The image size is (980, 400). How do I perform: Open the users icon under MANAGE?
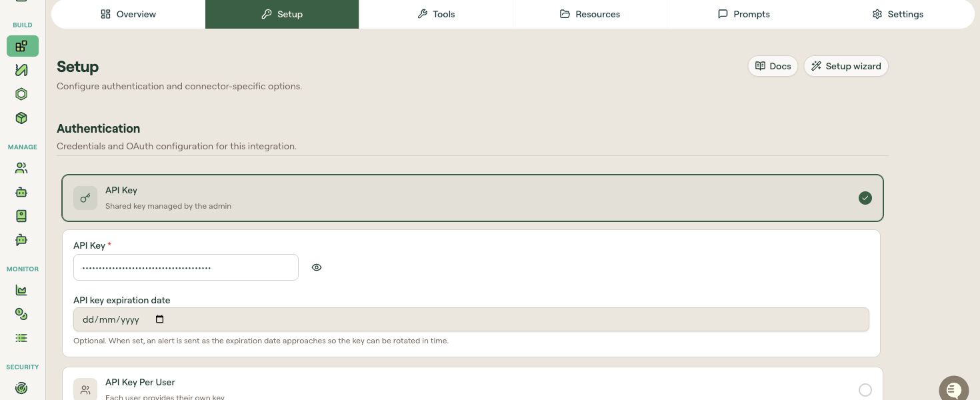[x=21, y=168]
